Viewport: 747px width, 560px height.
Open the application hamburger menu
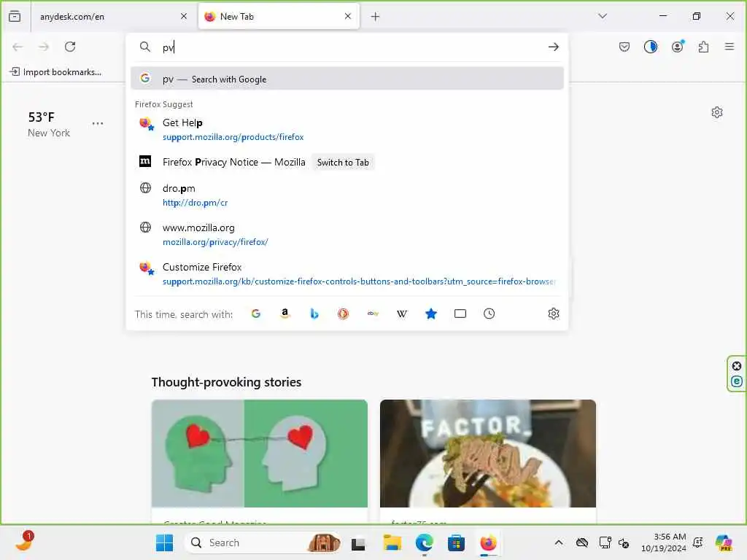click(x=729, y=47)
